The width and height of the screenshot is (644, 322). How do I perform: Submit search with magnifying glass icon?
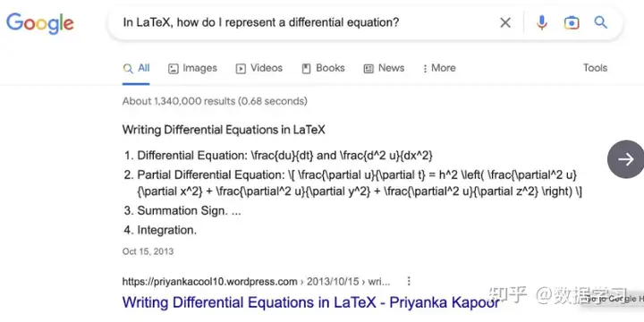click(x=600, y=22)
